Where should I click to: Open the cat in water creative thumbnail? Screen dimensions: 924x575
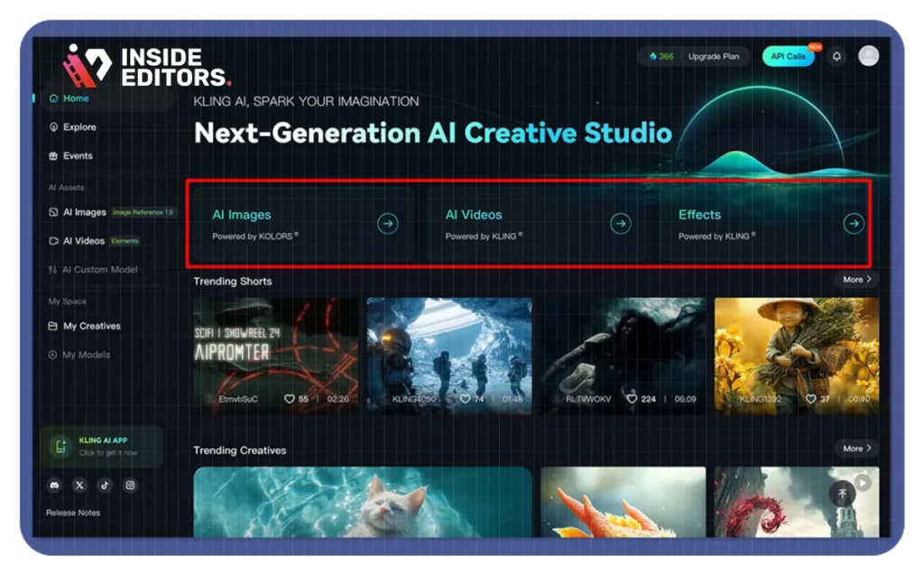(363, 502)
